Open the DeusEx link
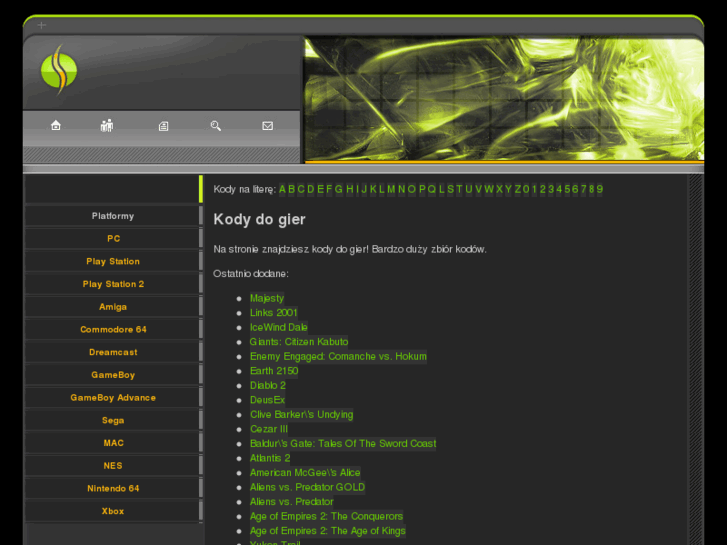The width and height of the screenshot is (727, 545). [268, 400]
